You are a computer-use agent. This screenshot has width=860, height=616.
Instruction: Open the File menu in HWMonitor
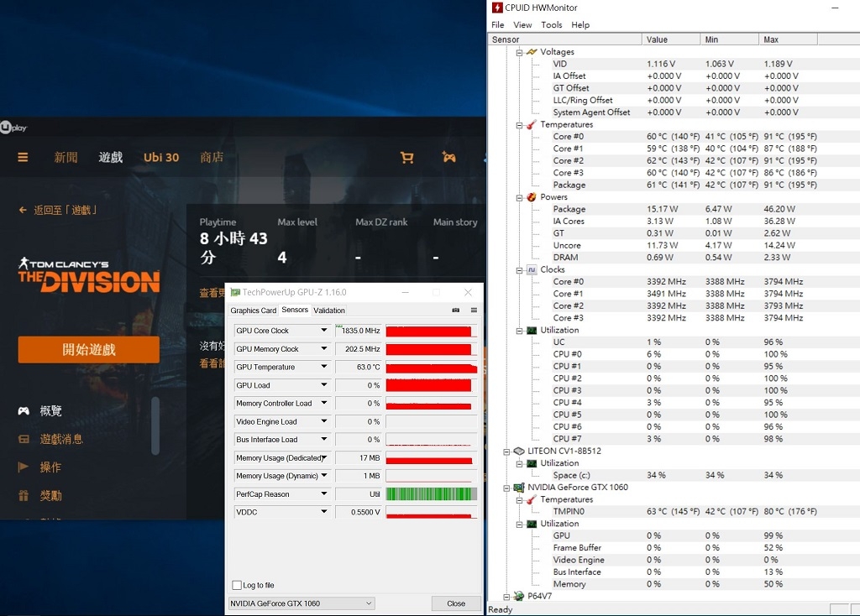click(x=497, y=24)
